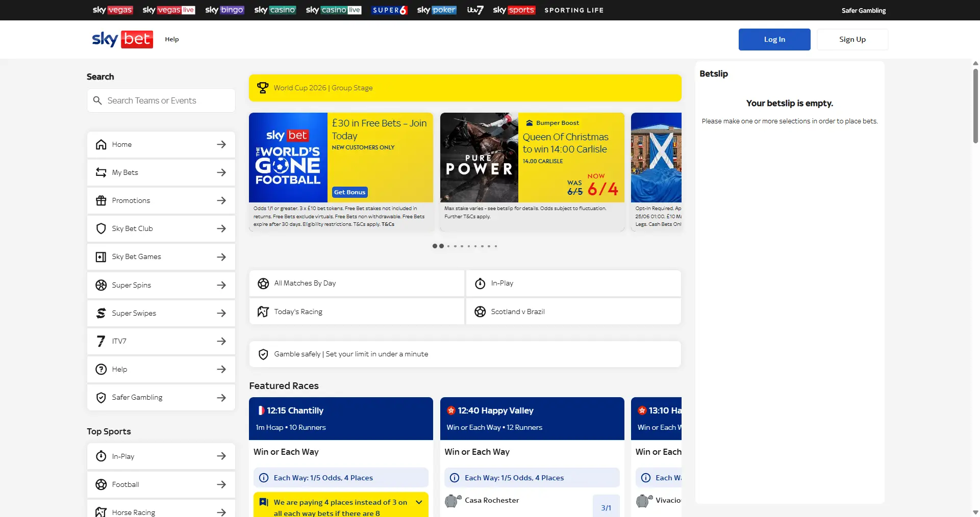Click the Safer Gambling shield check icon

(101, 397)
